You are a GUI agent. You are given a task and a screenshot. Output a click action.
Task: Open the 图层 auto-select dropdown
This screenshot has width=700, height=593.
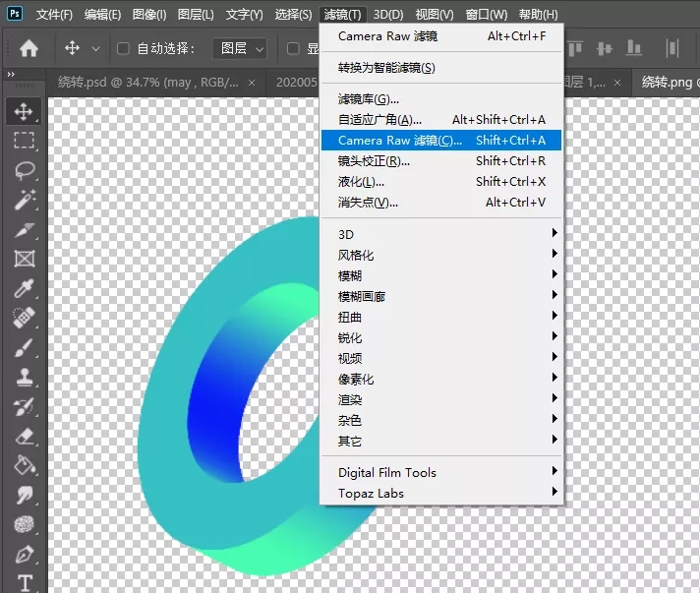click(x=240, y=48)
